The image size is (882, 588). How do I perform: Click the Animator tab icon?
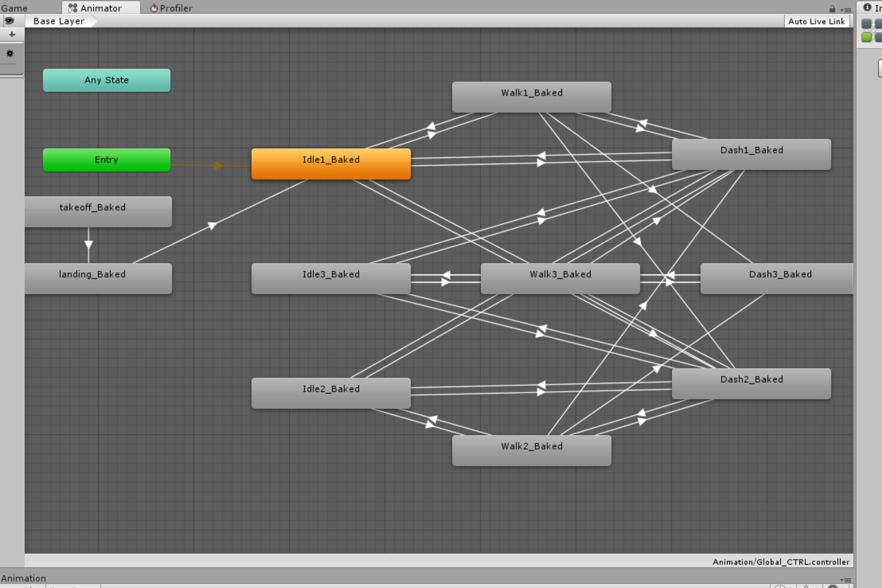[x=73, y=8]
